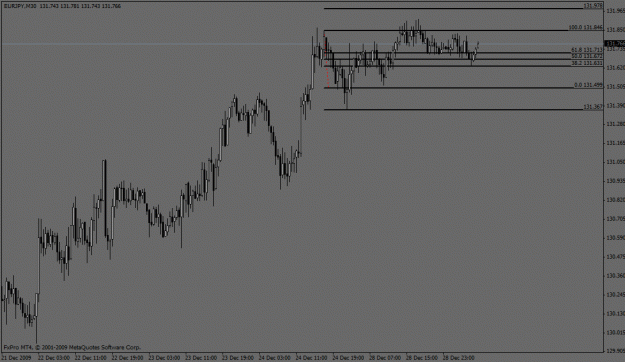Click the 131.978 horizontal line label
The image size is (625, 362).
[x=593, y=6]
